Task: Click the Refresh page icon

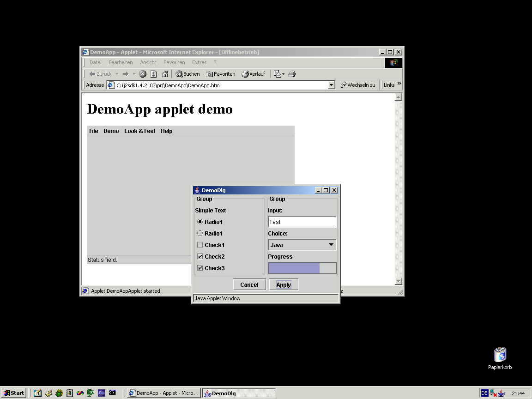Action: [154, 74]
